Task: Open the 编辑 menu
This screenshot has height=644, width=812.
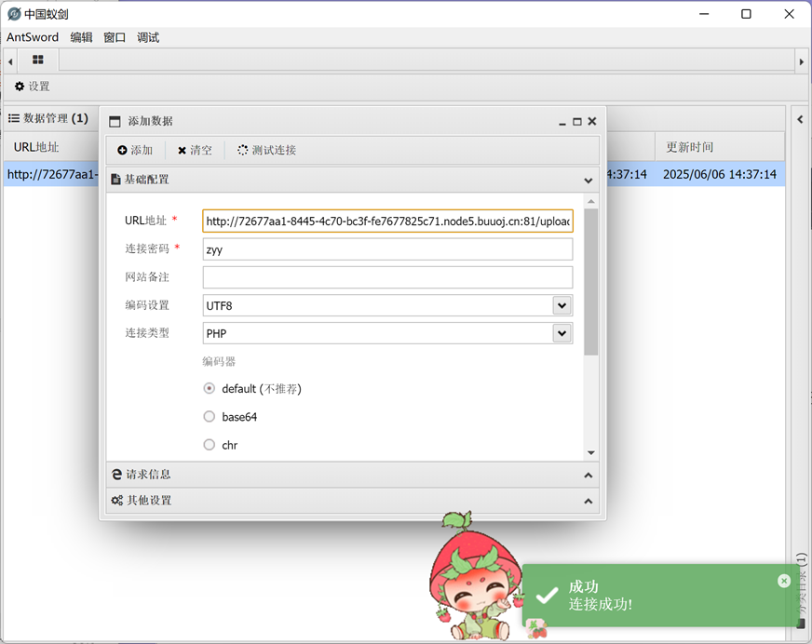Action: tap(81, 37)
